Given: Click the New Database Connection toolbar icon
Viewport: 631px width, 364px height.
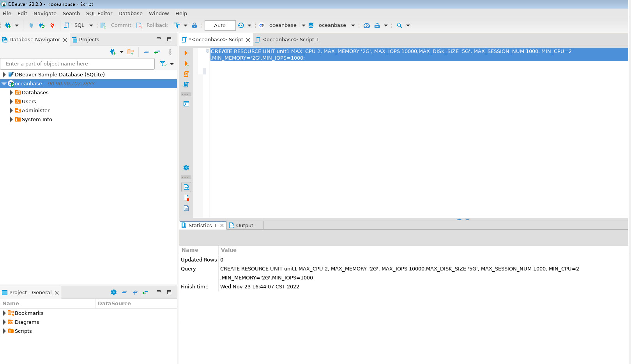Looking at the screenshot, I should pos(8,25).
